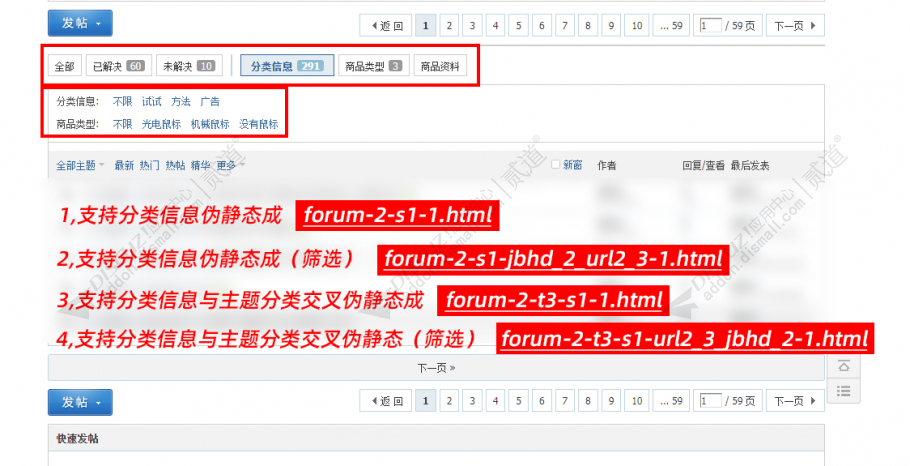Switch to the 分类信息 291 tab
This screenshot has width=910, height=466.
click(287, 66)
